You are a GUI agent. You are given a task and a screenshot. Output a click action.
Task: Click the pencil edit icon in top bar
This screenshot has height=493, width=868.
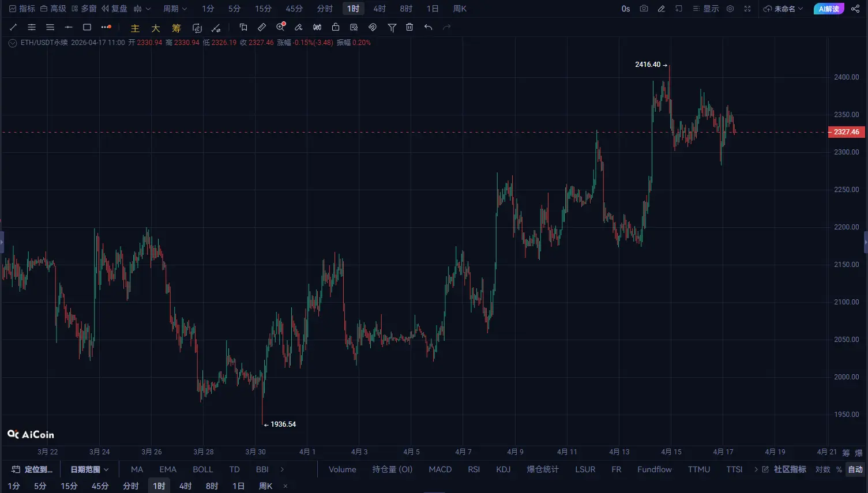[x=662, y=9]
